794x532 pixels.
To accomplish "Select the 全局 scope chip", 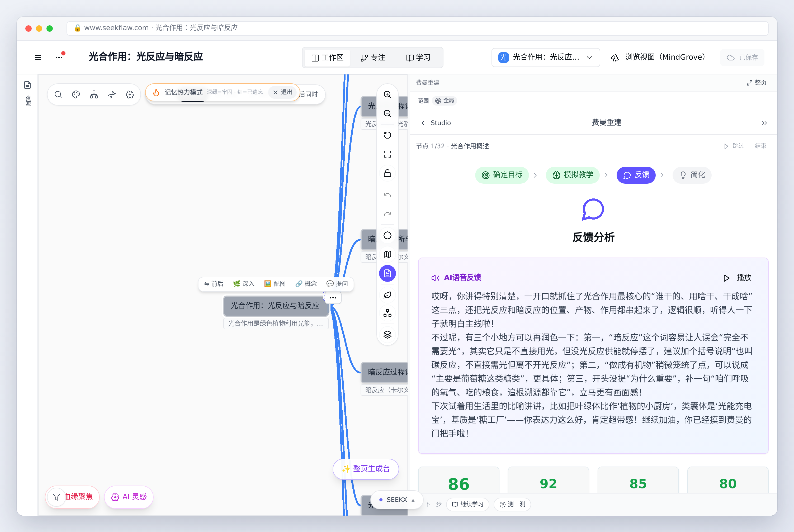I will tap(445, 101).
